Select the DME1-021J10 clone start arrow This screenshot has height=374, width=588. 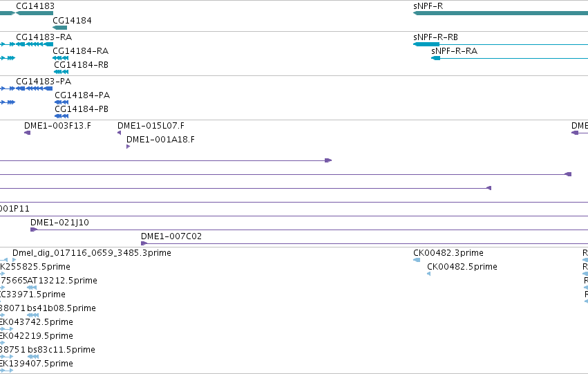coord(34,230)
